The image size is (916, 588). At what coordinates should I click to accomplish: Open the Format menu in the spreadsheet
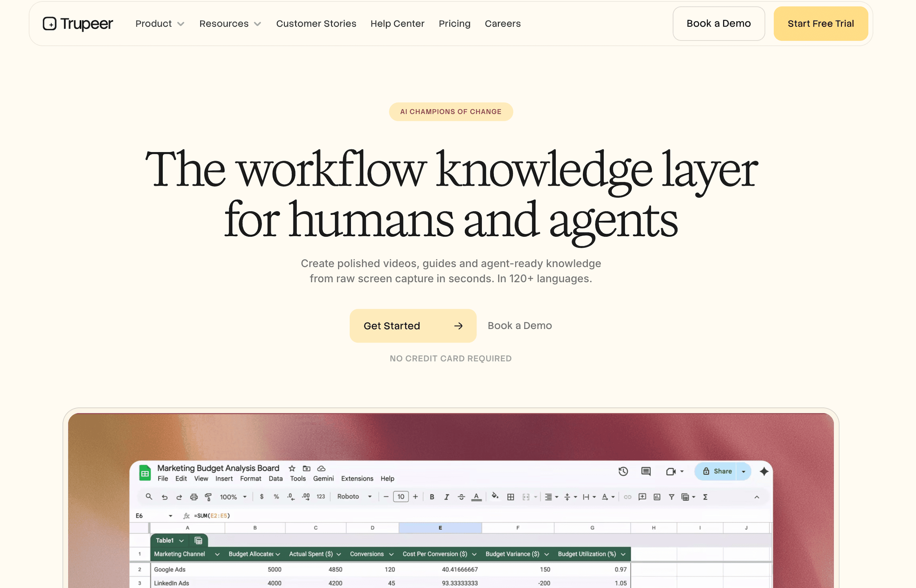(250, 479)
